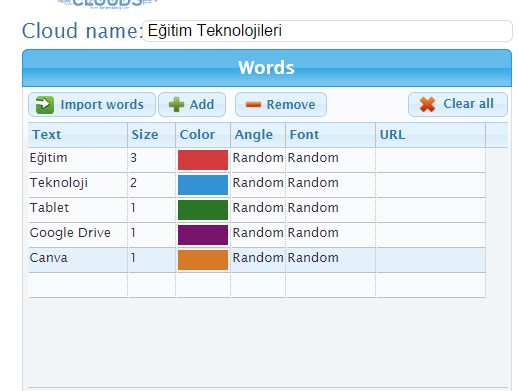Choose the orange color swatch for Canva
The width and height of the screenshot is (519, 391).
(203, 260)
